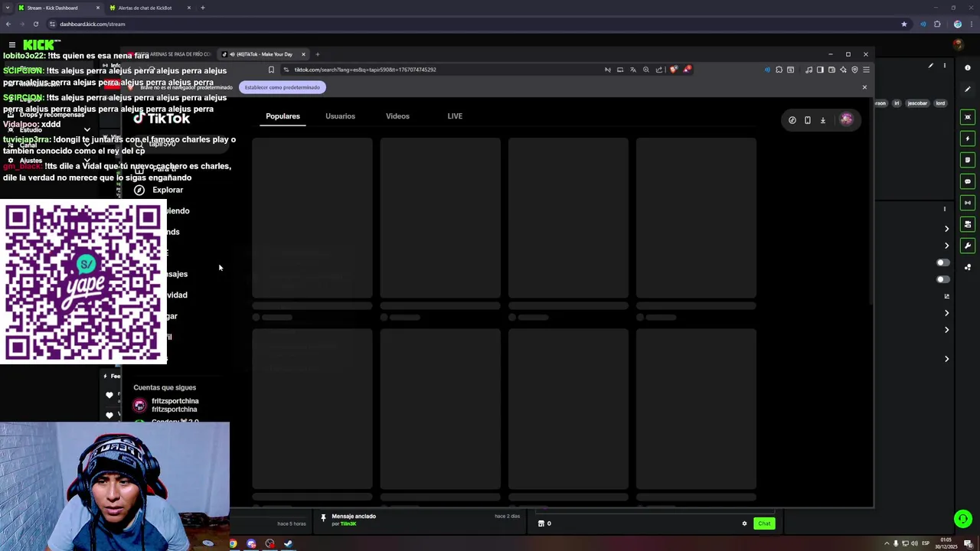Switch to the Videos tab
This screenshot has height=551, width=980.
[x=397, y=116]
